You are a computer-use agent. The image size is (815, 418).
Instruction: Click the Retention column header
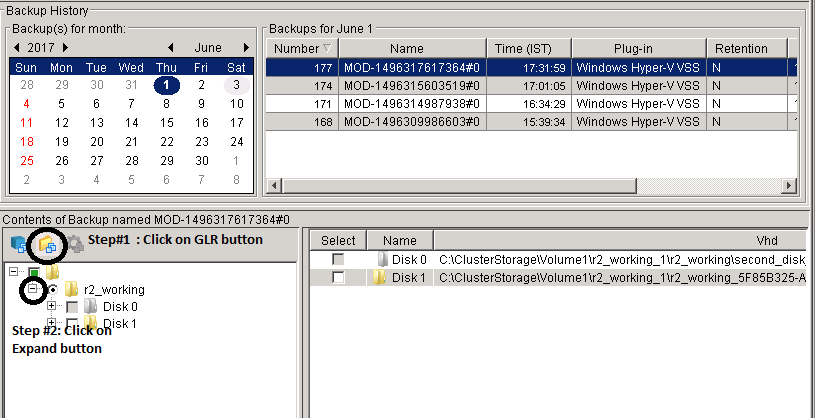747,48
